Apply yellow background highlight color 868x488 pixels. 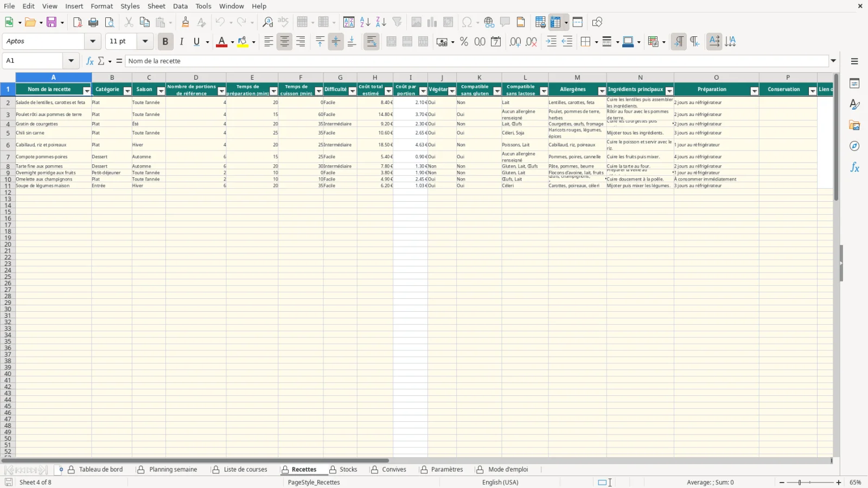click(242, 42)
